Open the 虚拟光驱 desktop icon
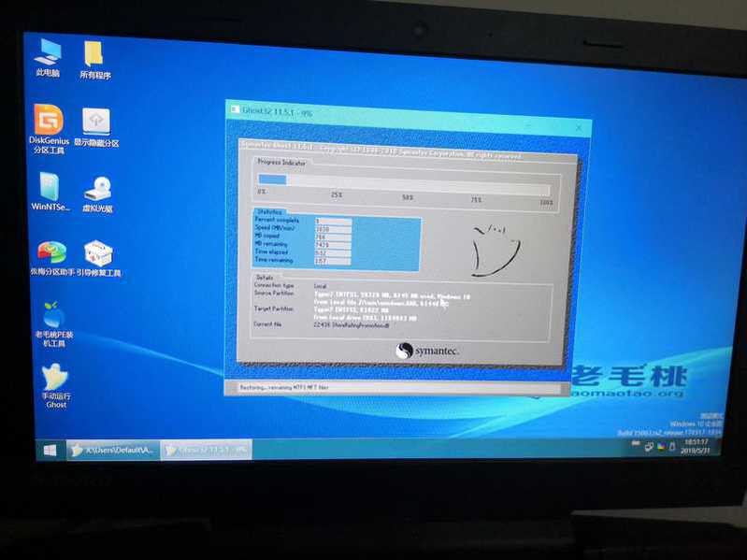Screen dimensions: 747x560 (x=97, y=194)
